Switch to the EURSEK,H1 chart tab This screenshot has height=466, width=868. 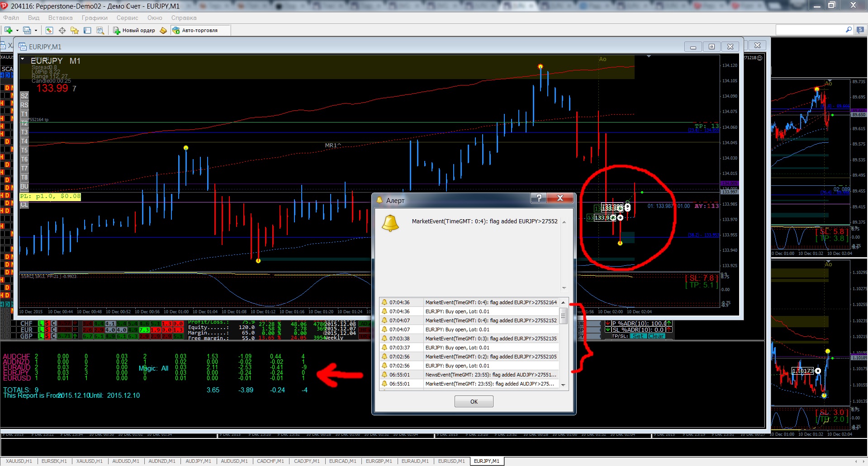54,461
